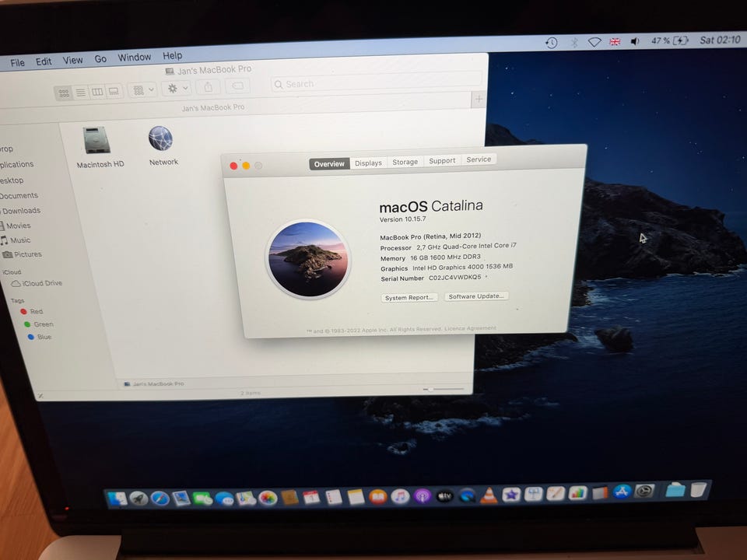Click the Software Update button

(476, 296)
